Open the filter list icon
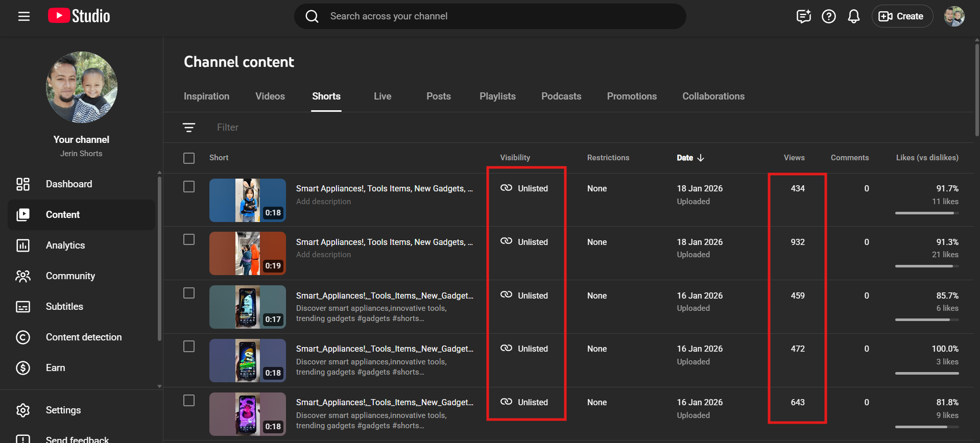Viewport: 980px width, 443px height. tap(189, 128)
